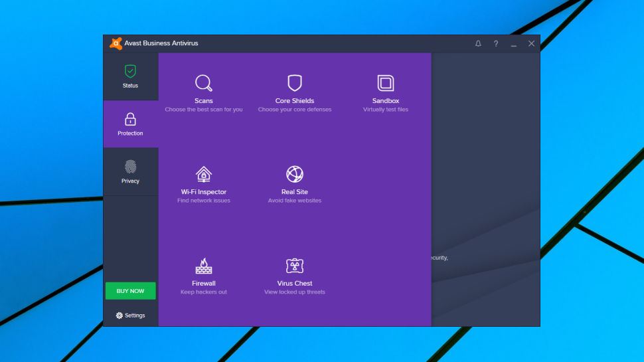
Task: Open the Virus Chest icon
Action: [x=295, y=266]
